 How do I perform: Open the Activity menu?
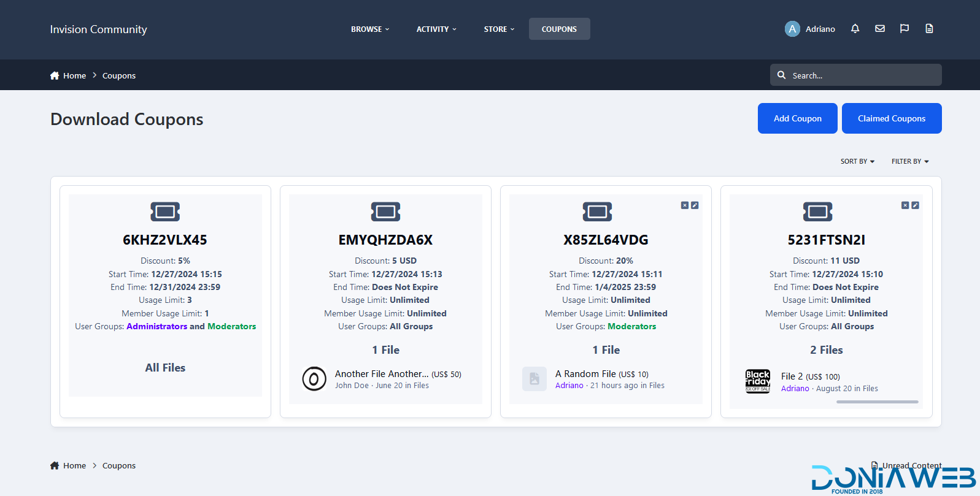click(x=436, y=29)
